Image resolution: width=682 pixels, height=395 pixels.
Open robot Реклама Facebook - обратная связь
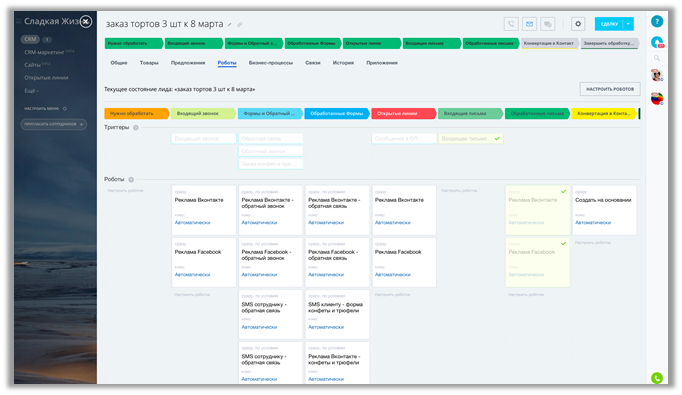(337, 262)
